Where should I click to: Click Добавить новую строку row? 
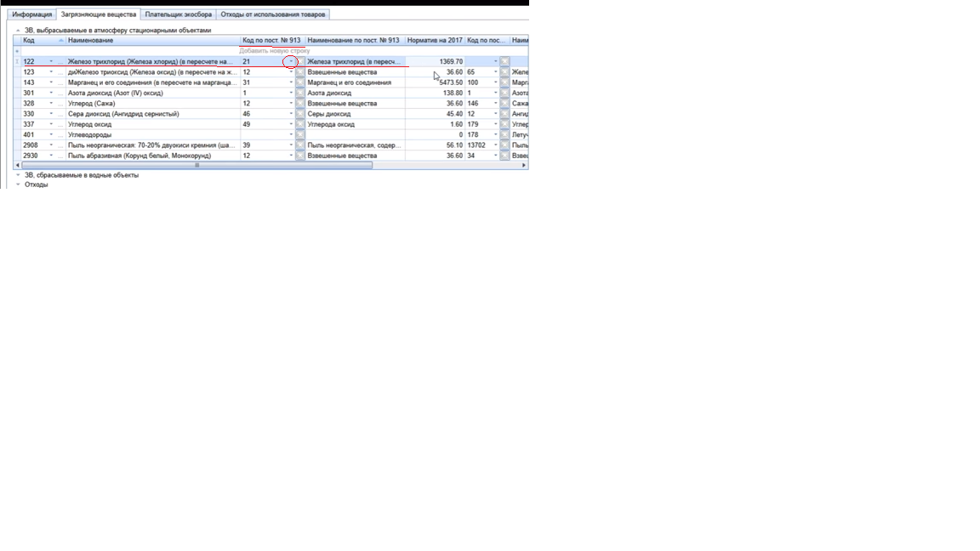274,51
